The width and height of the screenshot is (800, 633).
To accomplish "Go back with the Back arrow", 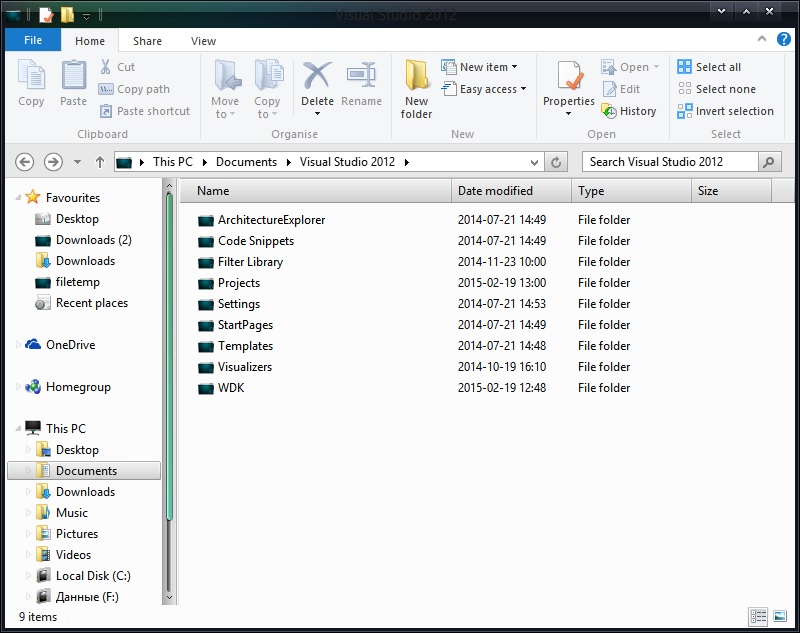I will [24, 162].
